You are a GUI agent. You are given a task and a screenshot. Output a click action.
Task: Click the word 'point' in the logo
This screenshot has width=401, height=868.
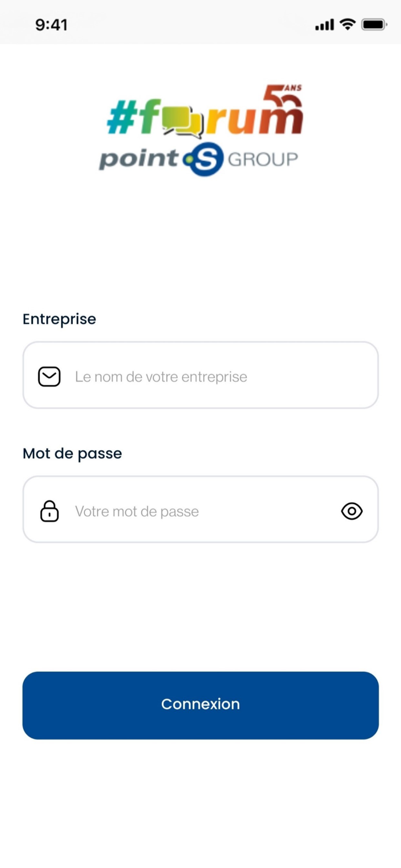[x=139, y=160]
